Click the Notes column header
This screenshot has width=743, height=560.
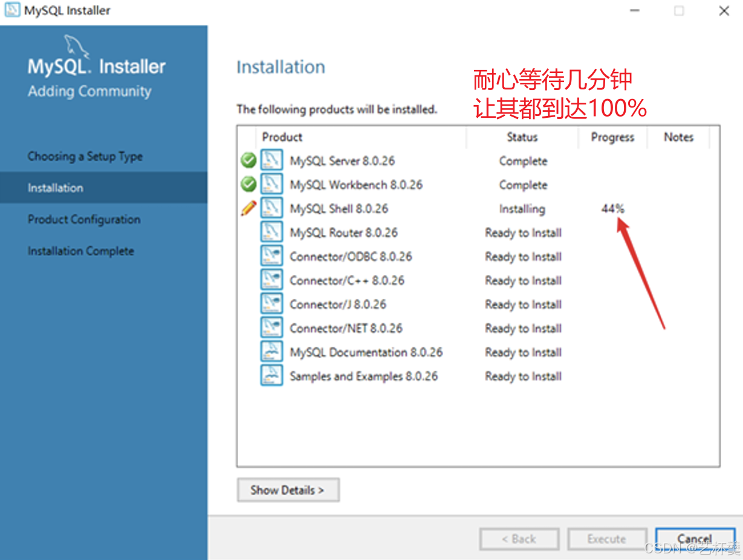[678, 137]
